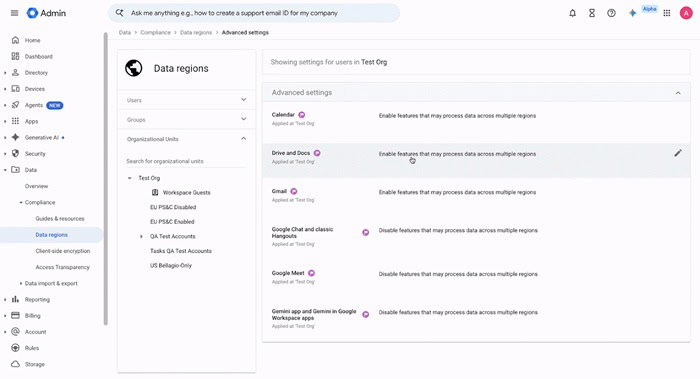Expand Data import & export submenu
Viewport: 700px width, 379px height.
click(x=21, y=283)
